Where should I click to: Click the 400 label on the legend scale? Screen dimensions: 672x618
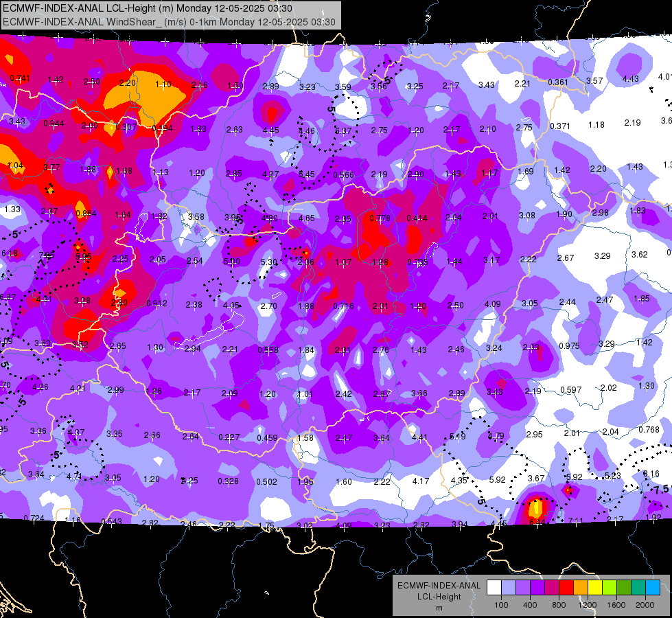[530, 605]
